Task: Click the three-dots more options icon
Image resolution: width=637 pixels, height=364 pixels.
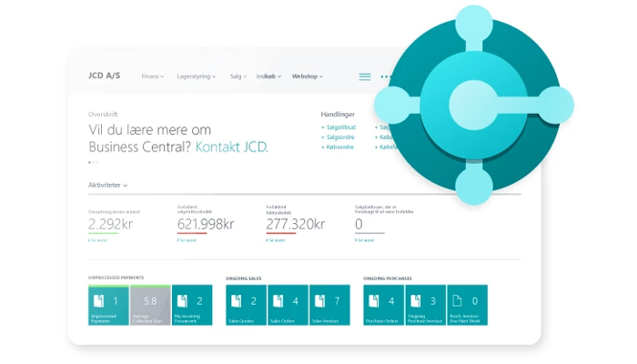Action: coord(386,76)
